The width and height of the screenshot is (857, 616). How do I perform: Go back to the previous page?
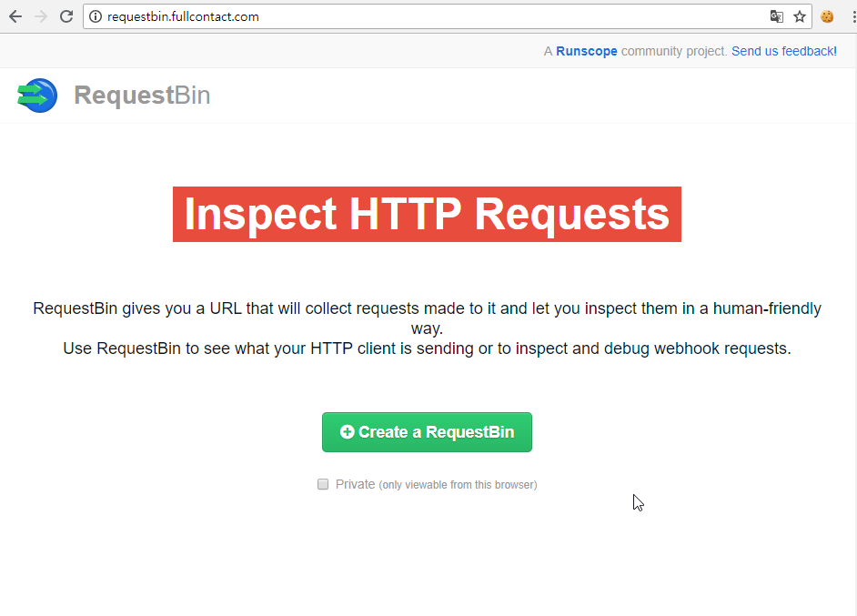(x=15, y=16)
